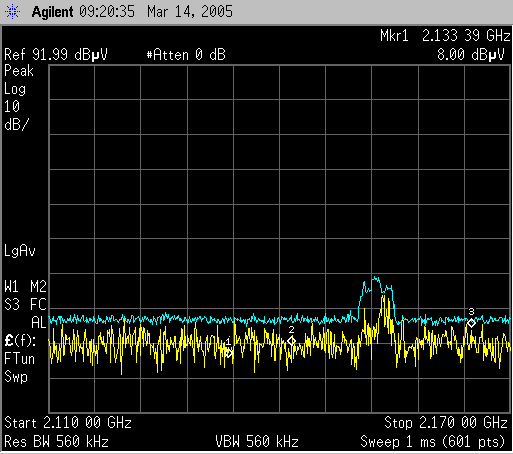This screenshot has width=513, height=454.
Task: Click the Start 2.110 00 GHz frequency
Action: [68, 423]
